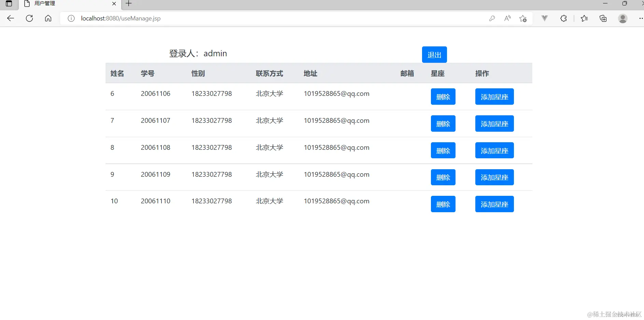Viewport: 644px width, 320px height.
Task: Click the 退出 logout button
Action: (434, 55)
